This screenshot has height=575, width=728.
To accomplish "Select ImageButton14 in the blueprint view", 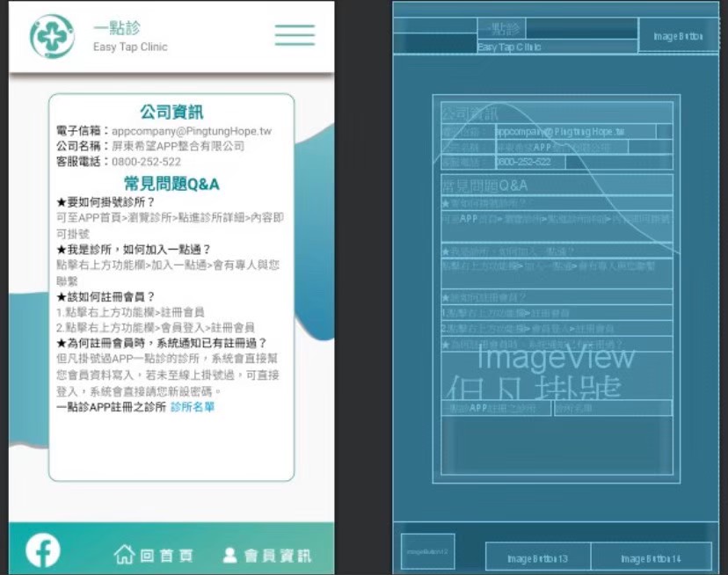I will pyautogui.click(x=651, y=558).
